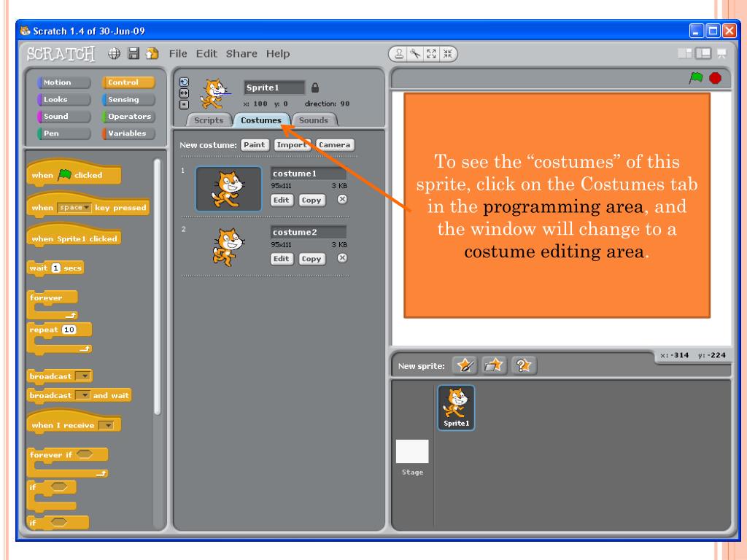
Task: Switch to the Sounds tab
Action: pyautogui.click(x=314, y=120)
